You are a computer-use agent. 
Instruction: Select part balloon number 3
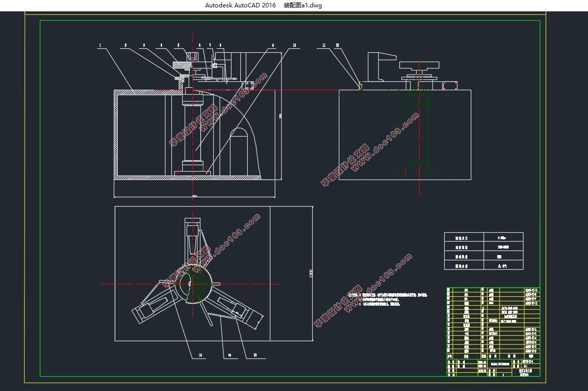(x=144, y=45)
